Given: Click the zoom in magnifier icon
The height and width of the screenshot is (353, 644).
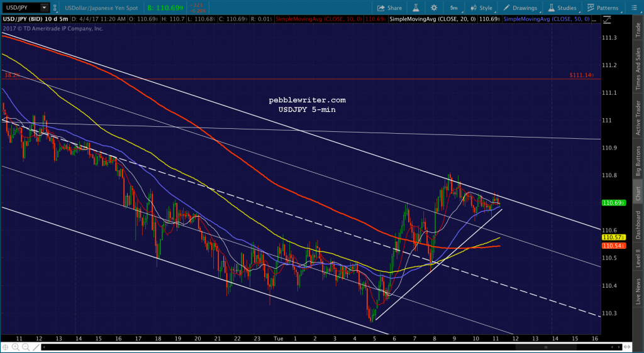Looking at the screenshot, I should (x=15, y=347).
